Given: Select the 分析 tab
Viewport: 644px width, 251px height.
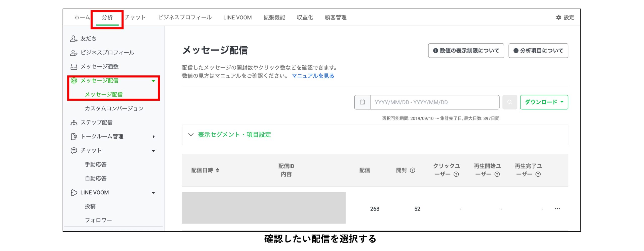Looking at the screenshot, I should [107, 17].
